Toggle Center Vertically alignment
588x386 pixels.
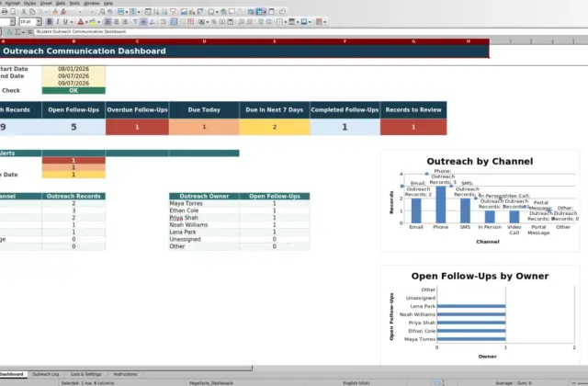(143, 22)
